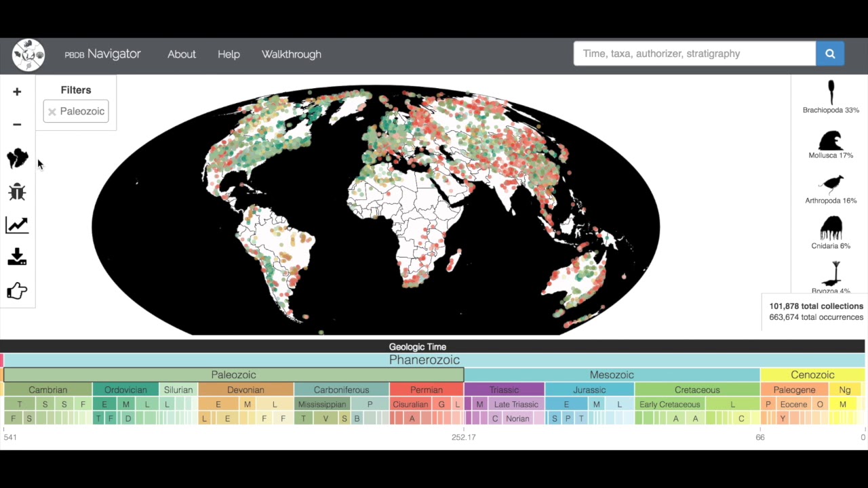Screen dimensions: 868x488
Task: Select the V age cell under Mississippian
Action: click(x=325, y=419)
